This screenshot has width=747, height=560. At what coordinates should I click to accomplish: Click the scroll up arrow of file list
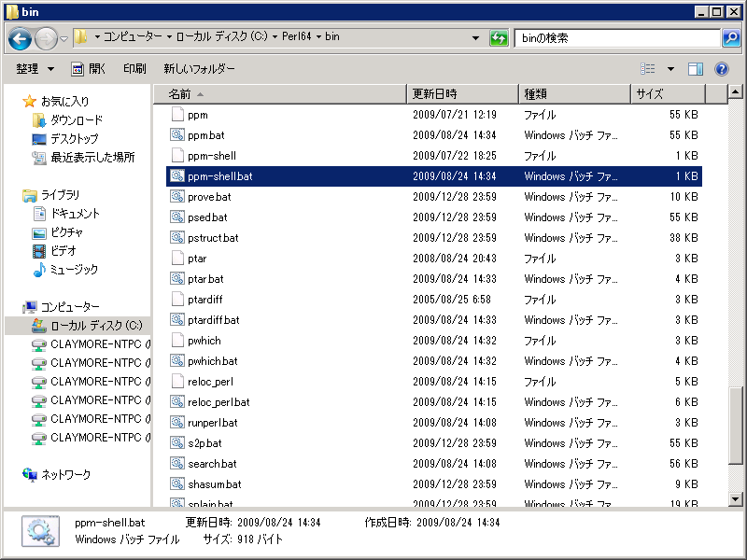pyautogui.click(x=735, y=91)
